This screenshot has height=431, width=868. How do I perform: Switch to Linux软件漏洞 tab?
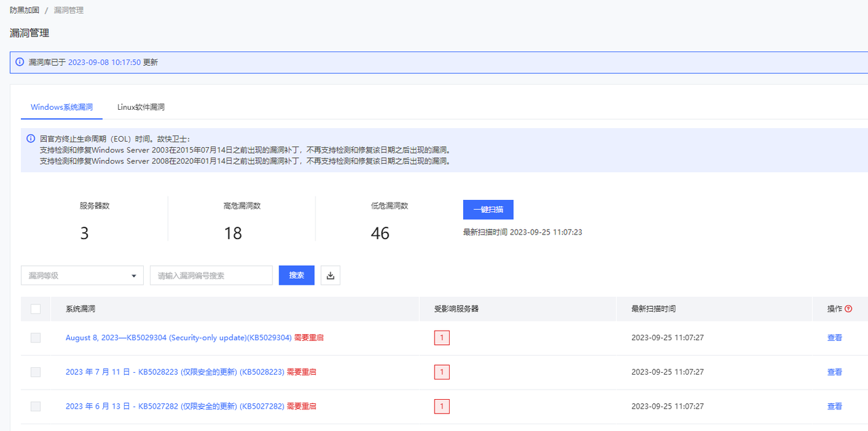[140, 107]
